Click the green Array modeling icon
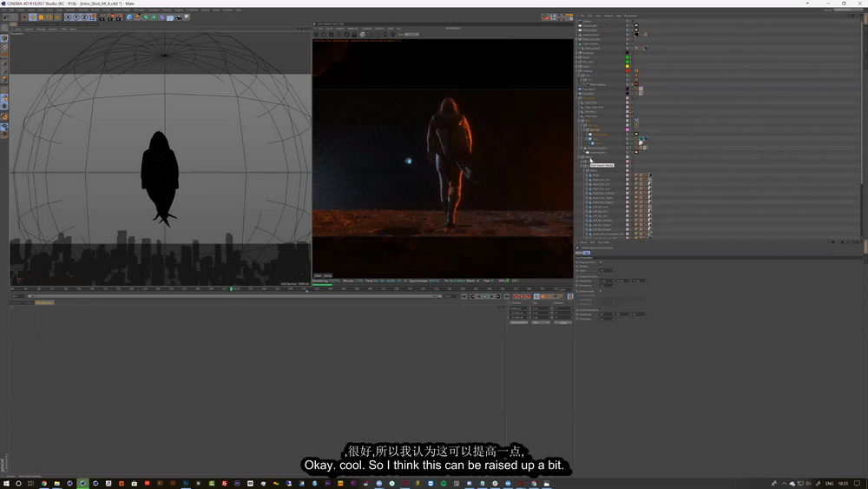This screenshot has height=489, width=868. click(154, 17)
